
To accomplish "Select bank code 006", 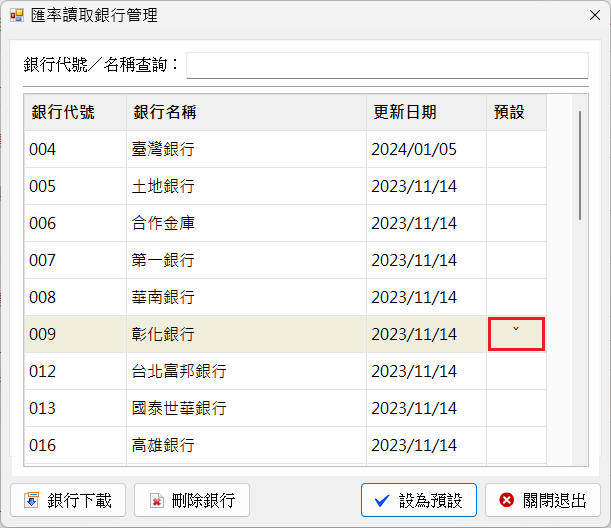I will [42, 223].
